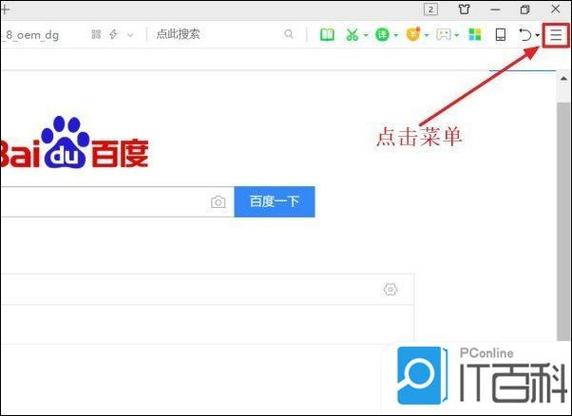Open the colorful extensions grid icon
The image size is (572, 416).
[x=475, y=35]
